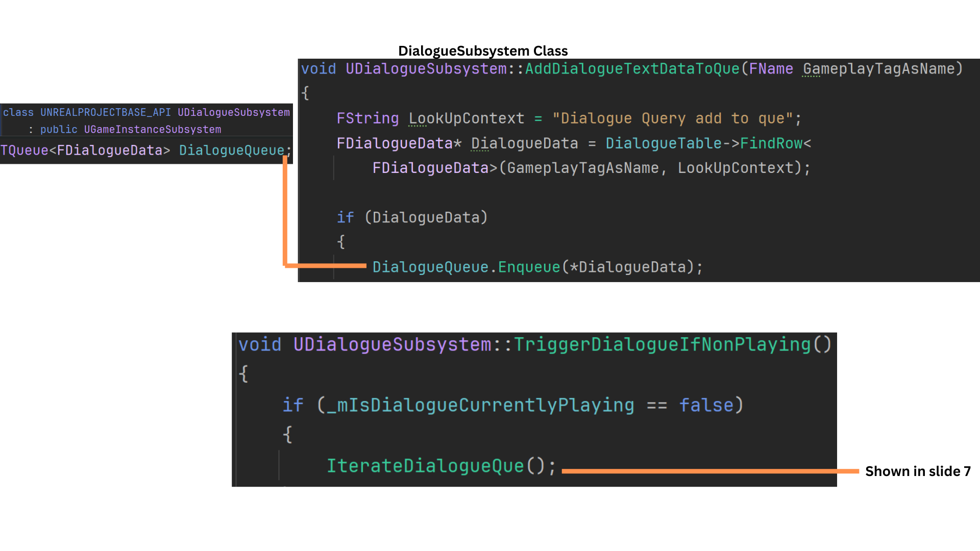
Task: Click the IterateDialogueQue() call
Action: pos(440,466)
